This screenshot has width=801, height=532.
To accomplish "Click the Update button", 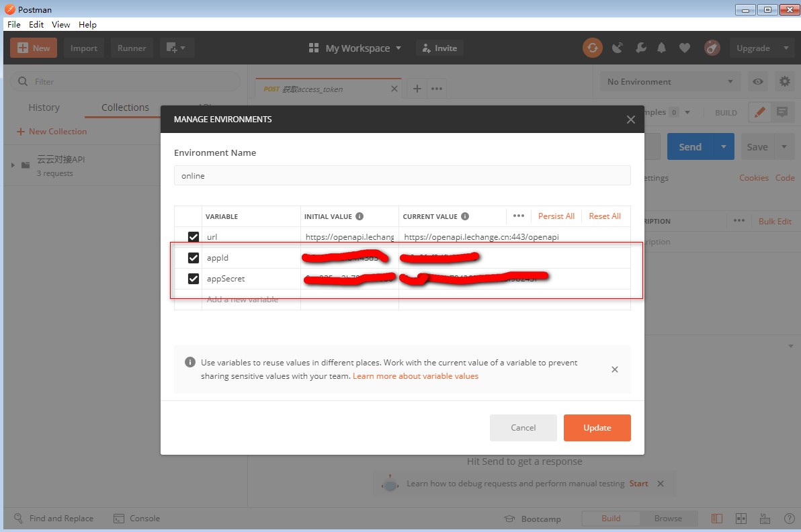I will pos(597,428).
